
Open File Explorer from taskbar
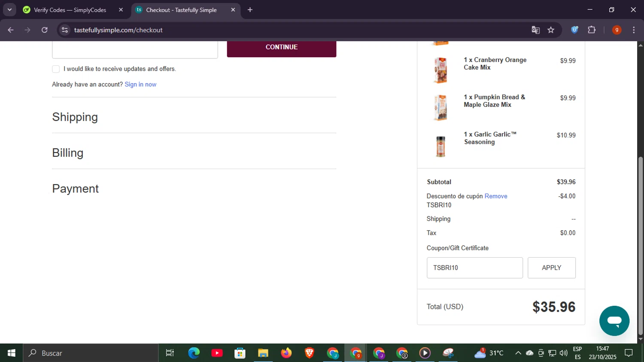[x=263, y=353]
